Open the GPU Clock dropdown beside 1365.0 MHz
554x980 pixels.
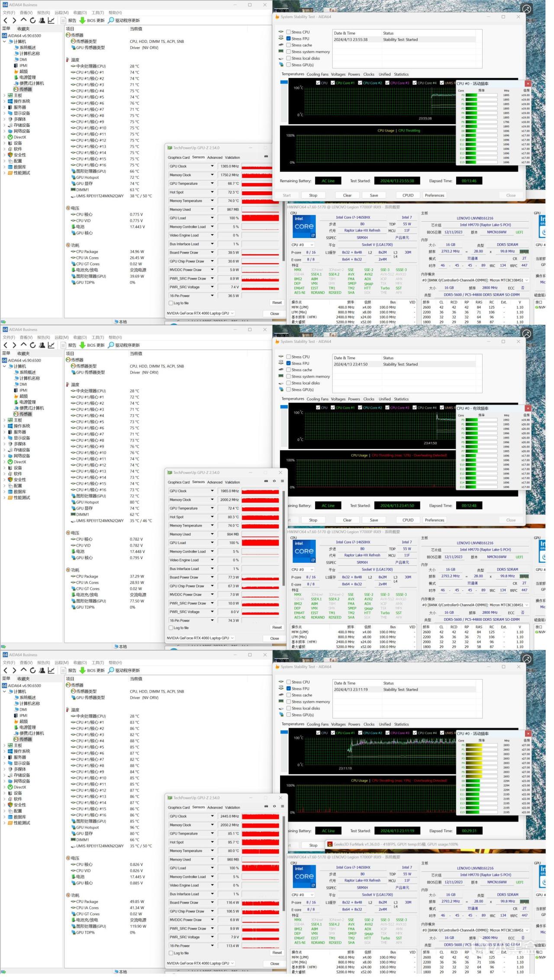(x=212, y=166)
